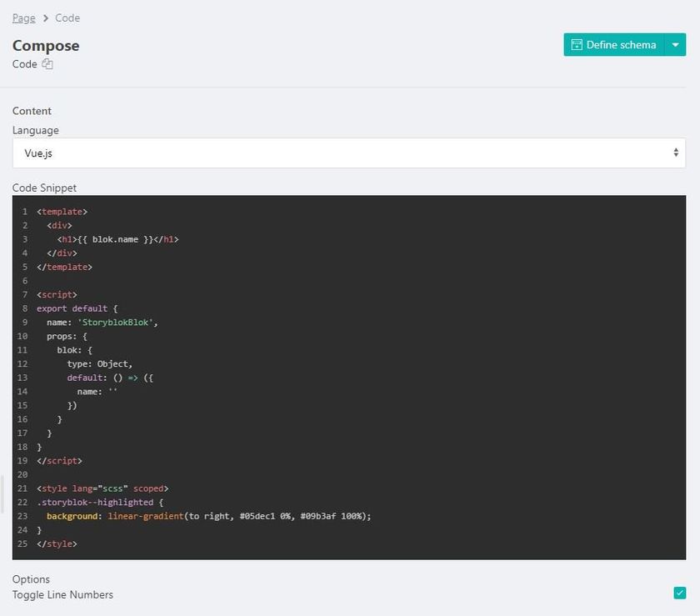This screenshot has height=616, width=700.
Task: Click line number 20 in gutter
Action: [x=22, y=475]
